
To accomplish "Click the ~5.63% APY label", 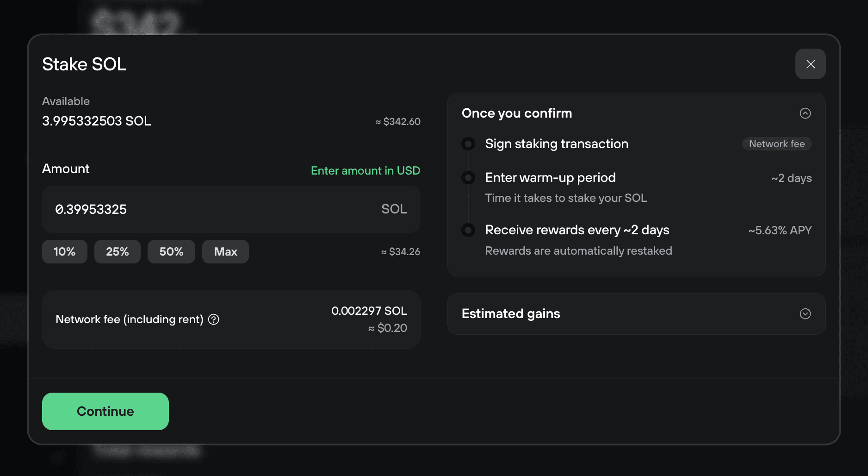I will 780,230.
